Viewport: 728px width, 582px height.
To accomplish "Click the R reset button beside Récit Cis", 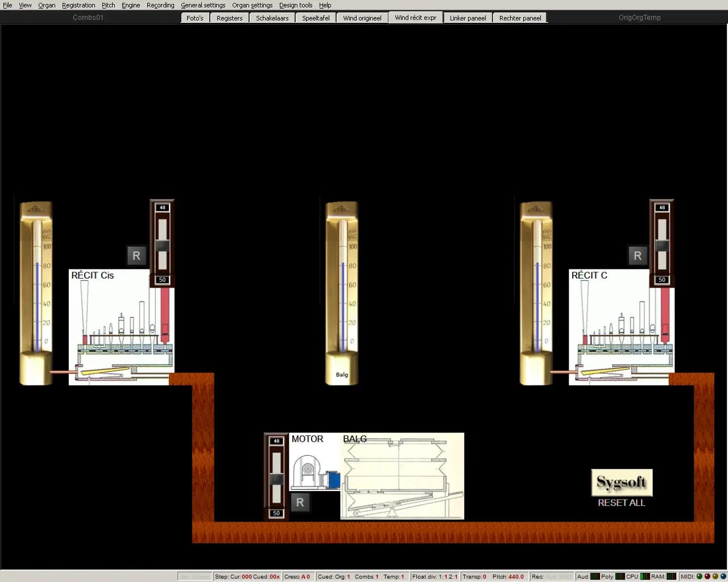I will [x=136, y=256].
